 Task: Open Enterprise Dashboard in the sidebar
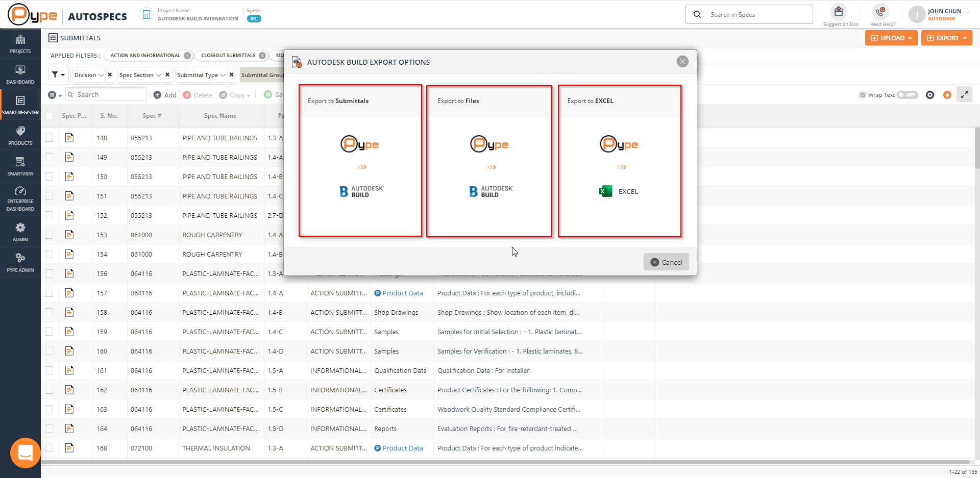click(20, 198)
